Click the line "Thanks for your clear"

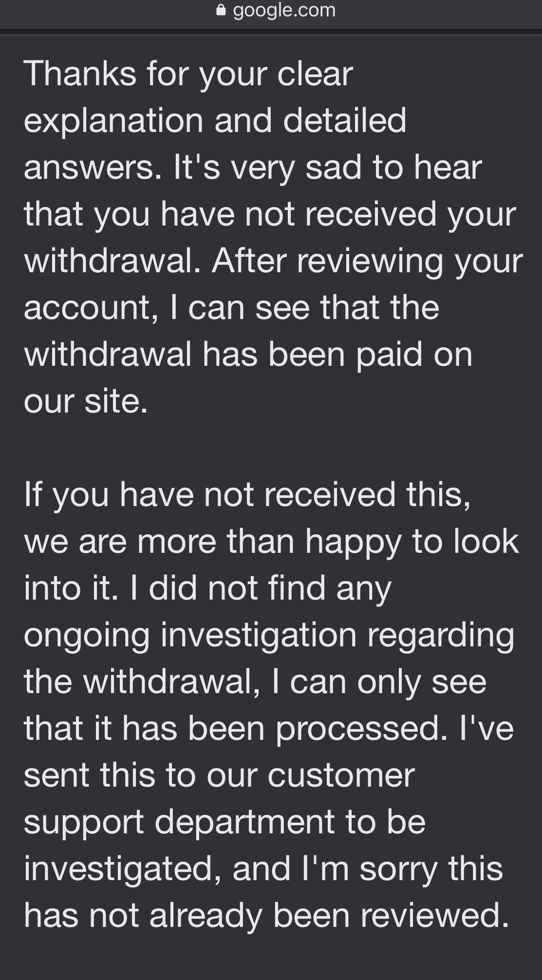(188, 74)
